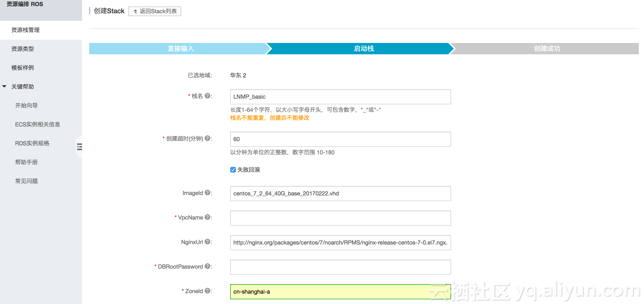Open 帮助手册 help link
The width and height of the screenshot is (644, 304).
coord(26,162)
